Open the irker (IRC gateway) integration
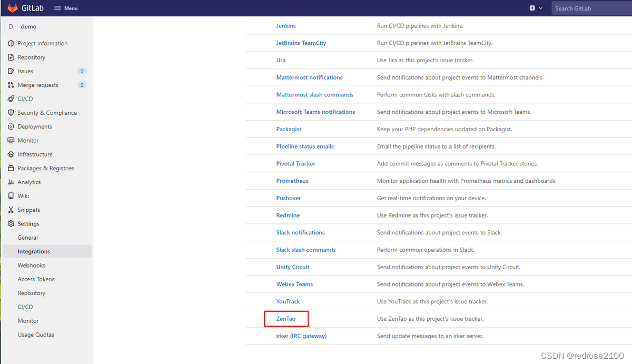Viewport: 632px width, 364px height. [301, 336]
